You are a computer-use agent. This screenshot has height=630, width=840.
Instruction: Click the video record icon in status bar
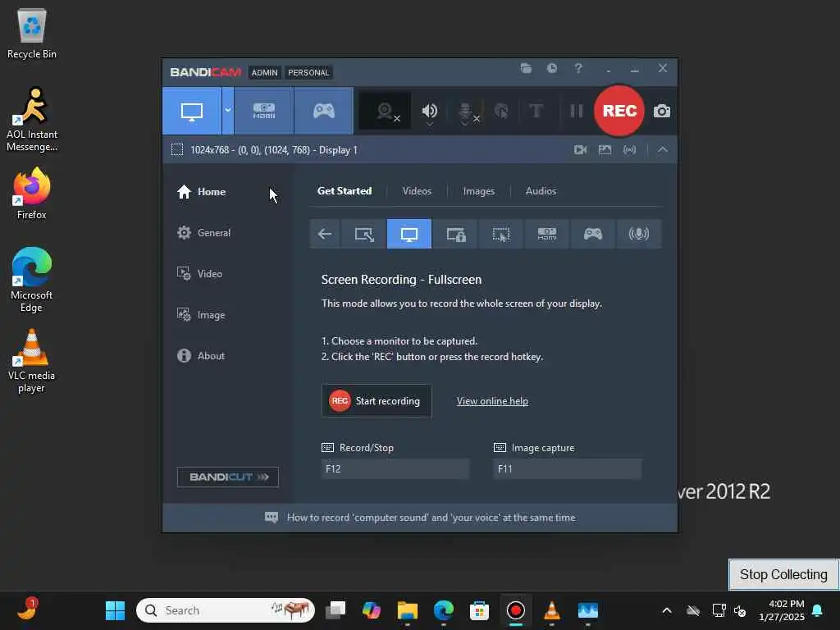(x=580, y=150)
